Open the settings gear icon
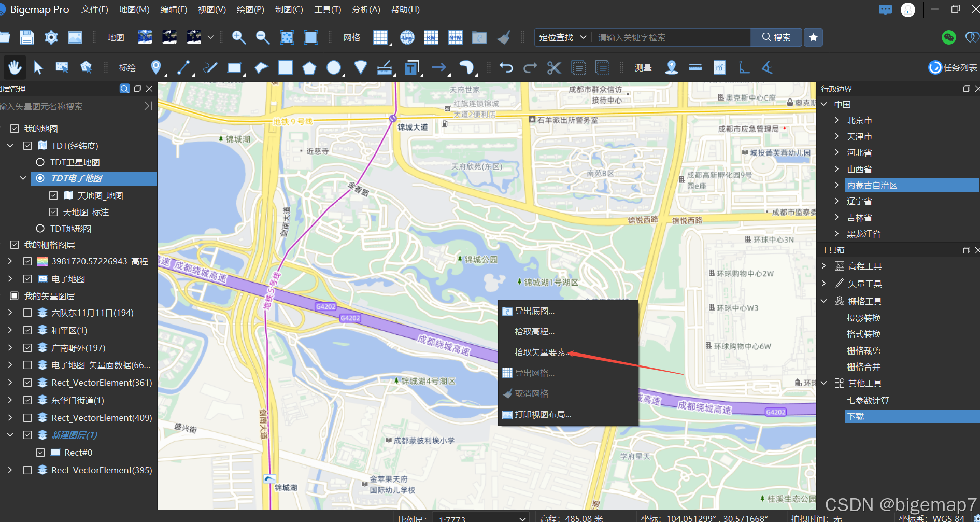Screen dimensions: 980x522 tap(51, 37)
